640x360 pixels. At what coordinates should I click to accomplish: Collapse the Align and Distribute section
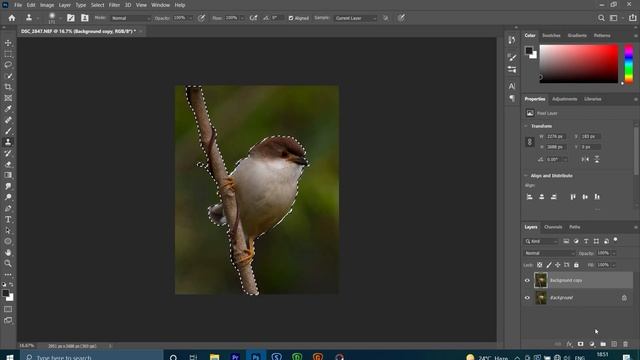click(526, 176)
